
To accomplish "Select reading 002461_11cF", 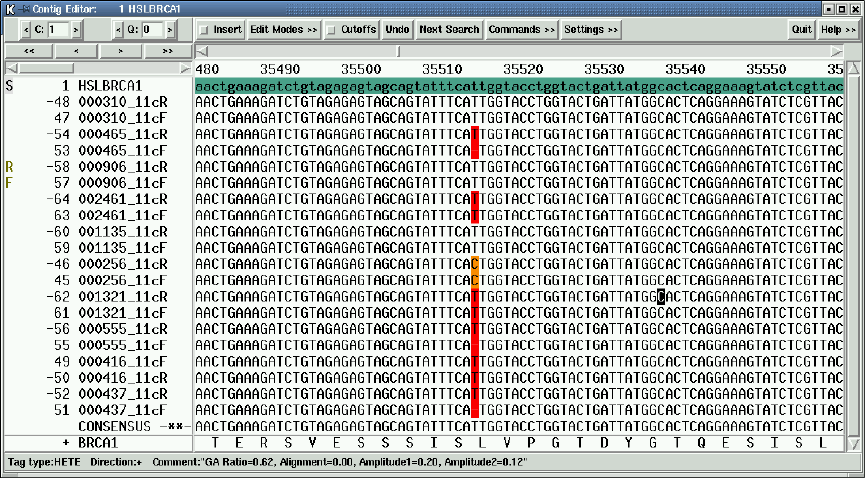I will (122, 215).
